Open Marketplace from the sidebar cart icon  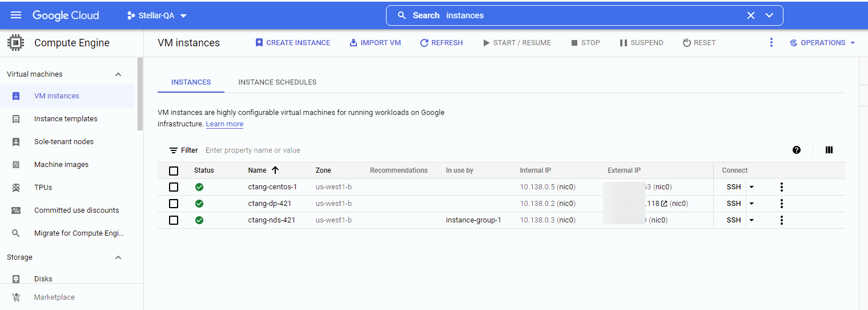click(x=16, y=297)
